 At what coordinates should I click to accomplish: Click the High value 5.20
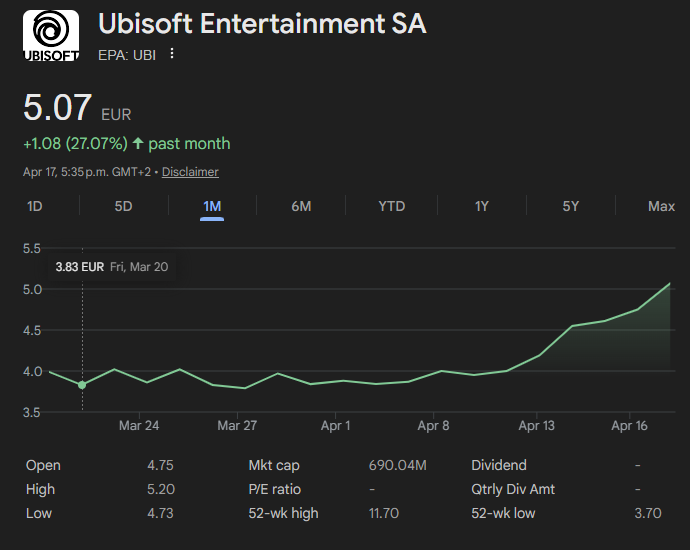pos(161,489)
